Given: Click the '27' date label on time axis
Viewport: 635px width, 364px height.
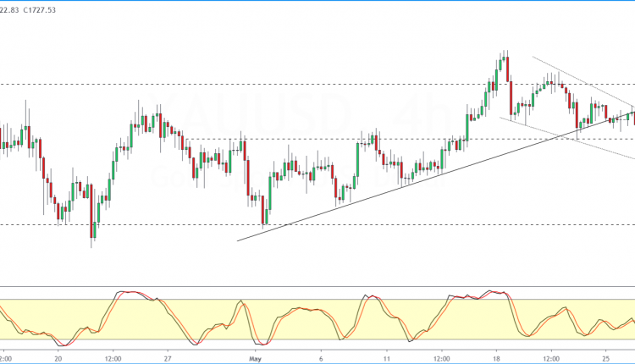Looking at the screenshot, I should tap(168, 359).
